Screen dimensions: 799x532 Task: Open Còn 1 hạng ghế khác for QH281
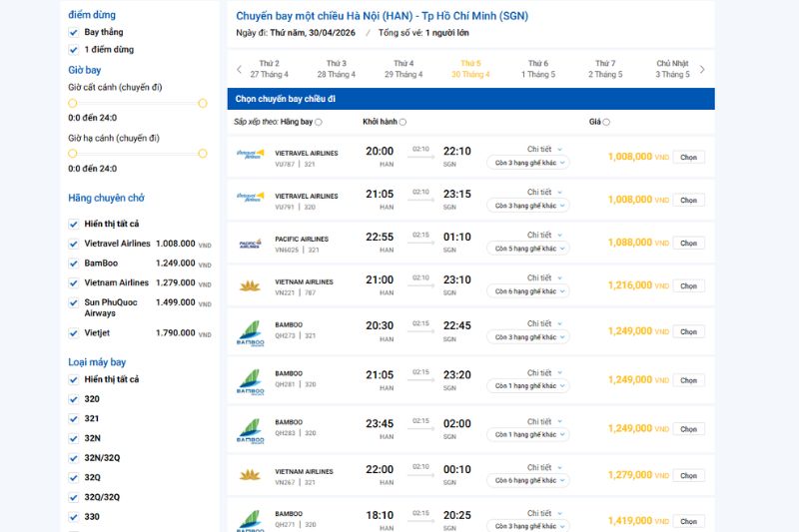(x=528, y=386)
